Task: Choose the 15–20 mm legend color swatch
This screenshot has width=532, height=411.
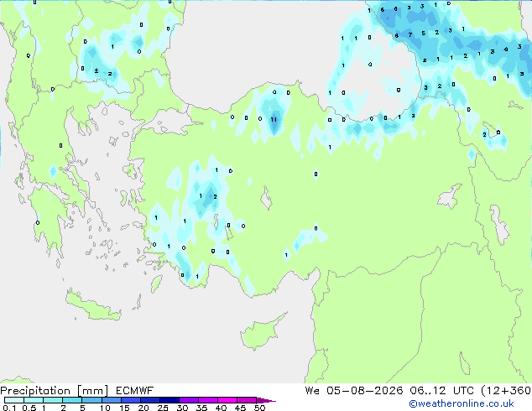Action: (130, 400)
